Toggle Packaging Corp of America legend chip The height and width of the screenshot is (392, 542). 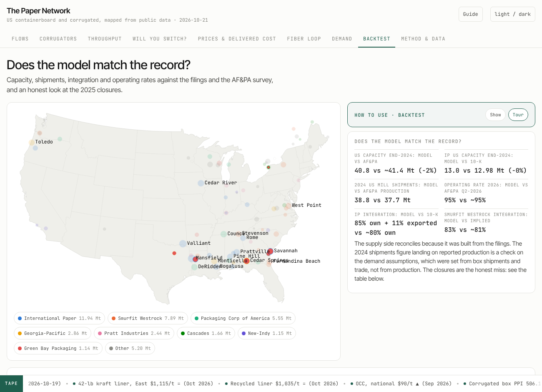point(243,318)
